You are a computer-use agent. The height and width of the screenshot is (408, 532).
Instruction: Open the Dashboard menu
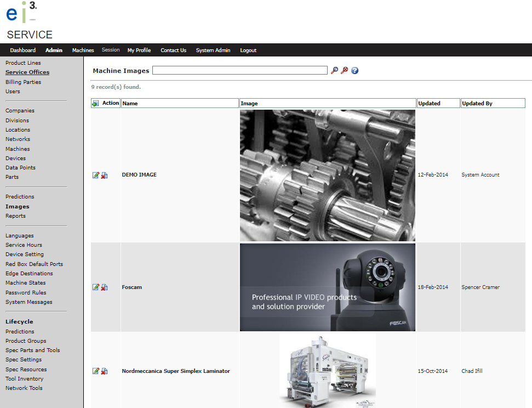(x=22, y=50)
